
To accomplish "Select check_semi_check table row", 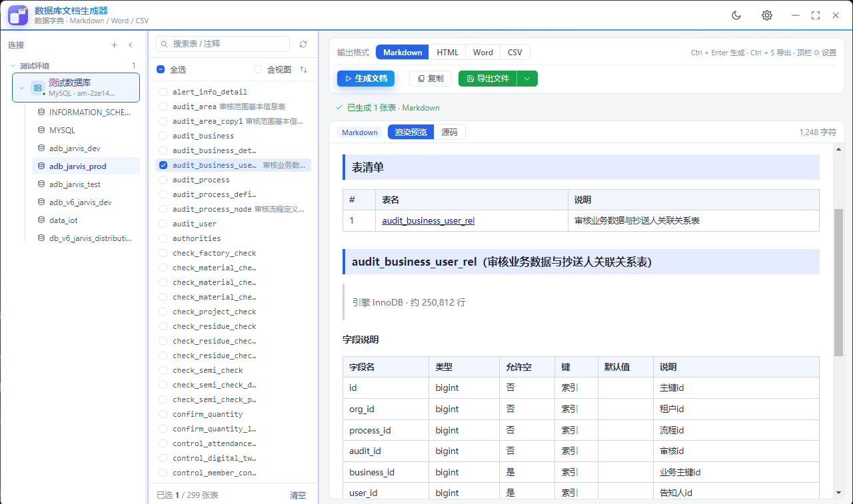I will pos(233,370).
